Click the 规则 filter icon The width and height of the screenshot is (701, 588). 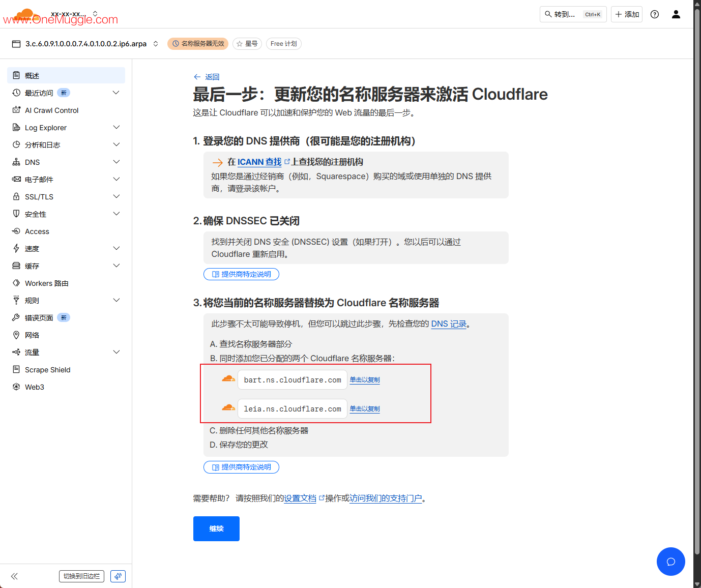[16, 300]
